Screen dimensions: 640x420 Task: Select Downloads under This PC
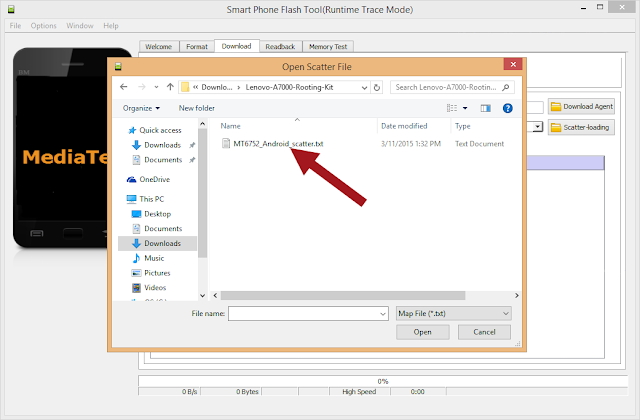(x=158, y=243)
